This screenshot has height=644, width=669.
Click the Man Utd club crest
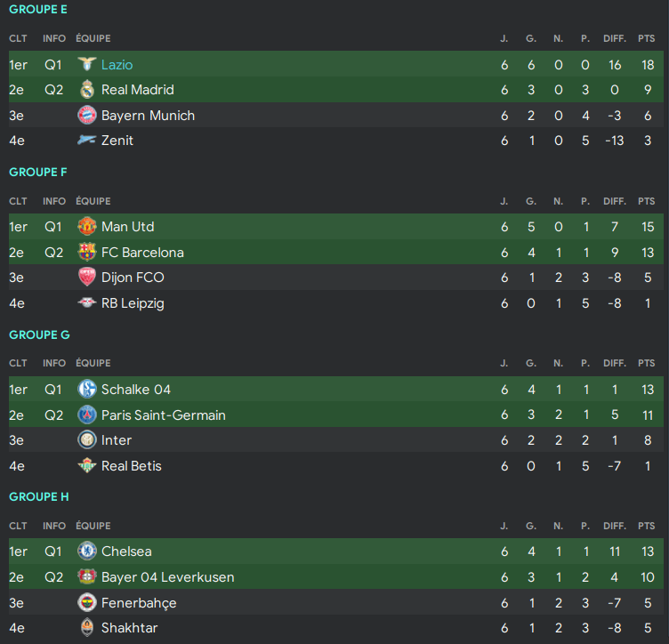86,227
